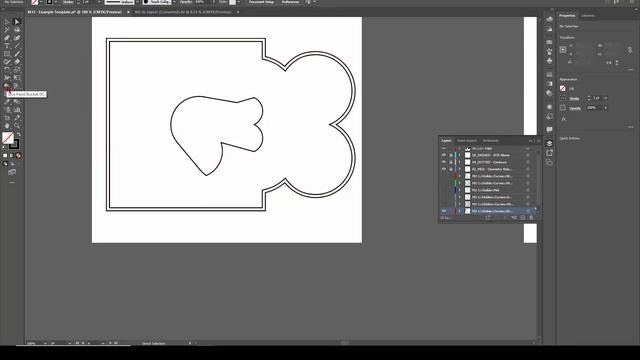
Task: Click the Stroke swatch in Properties panel
Action: point(563,98)
